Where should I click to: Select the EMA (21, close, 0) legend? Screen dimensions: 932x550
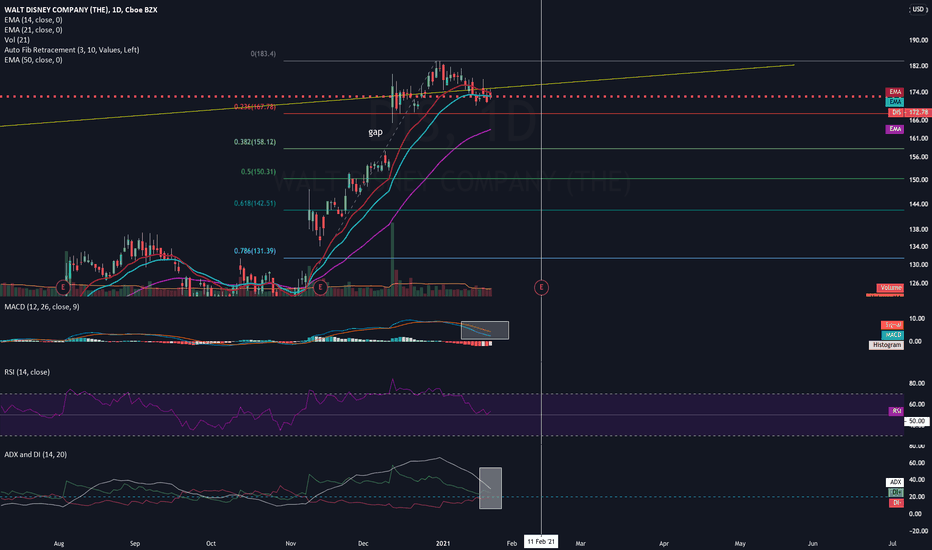tap(33, 30)
